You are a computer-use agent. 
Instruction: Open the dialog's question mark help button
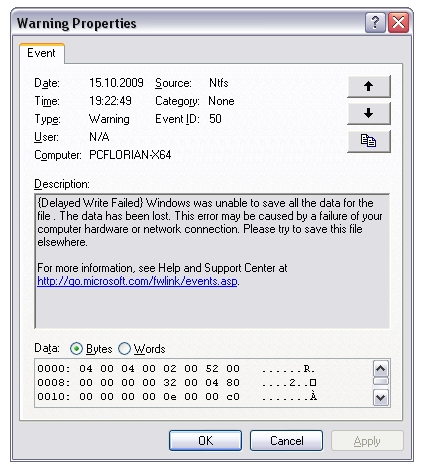tap(375, 23)
